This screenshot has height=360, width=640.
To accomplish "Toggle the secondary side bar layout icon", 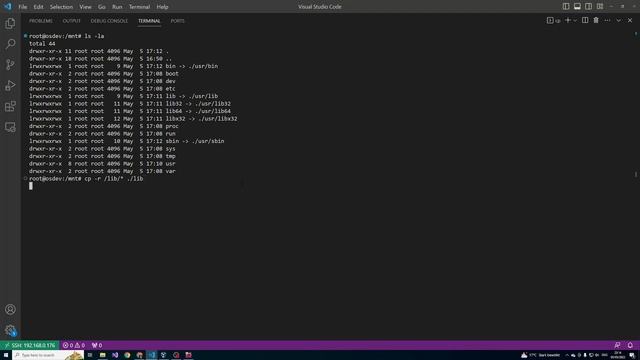I will pos(588,7).
